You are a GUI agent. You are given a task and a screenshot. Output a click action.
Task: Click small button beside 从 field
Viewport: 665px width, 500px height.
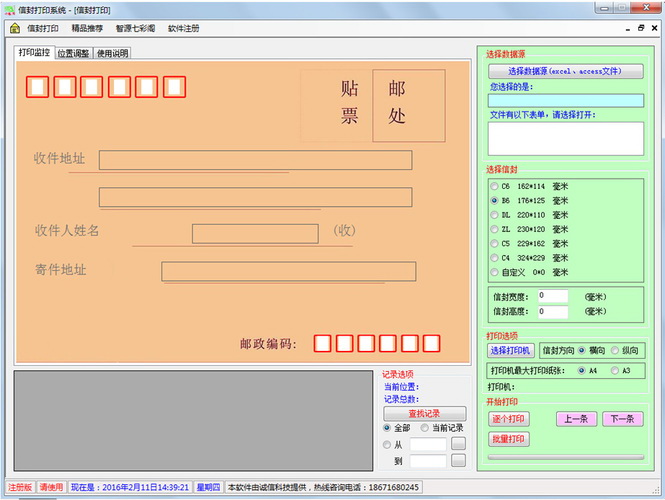(458, 444)
